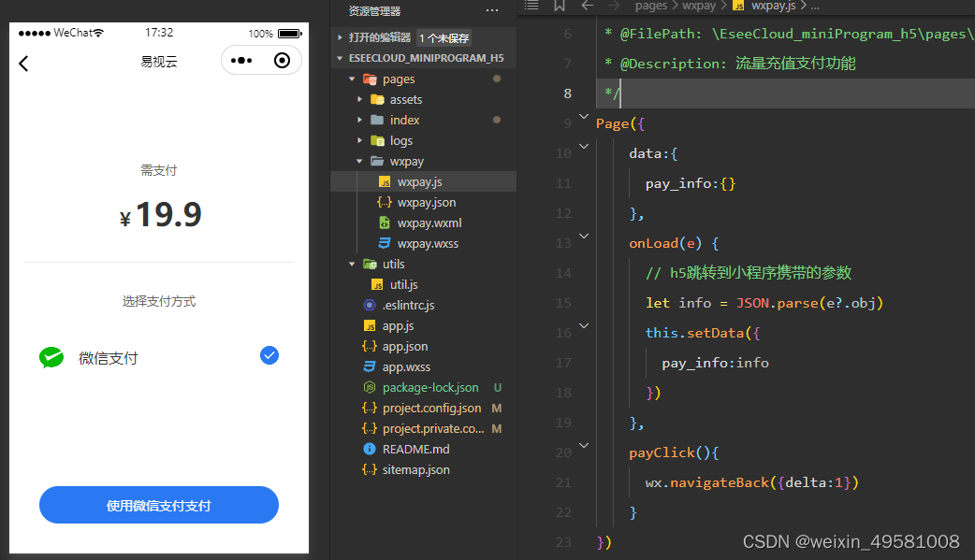Image resolution: width=975 pixels, height=560 pixels.
Task: Click the 1 个未保存 badge
Action: coord(444,38)
